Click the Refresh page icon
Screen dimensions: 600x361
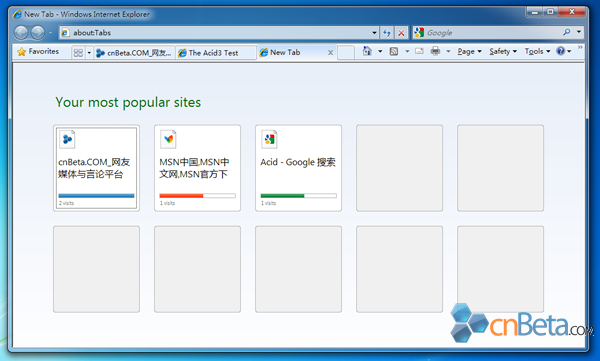tap(387, 33)
